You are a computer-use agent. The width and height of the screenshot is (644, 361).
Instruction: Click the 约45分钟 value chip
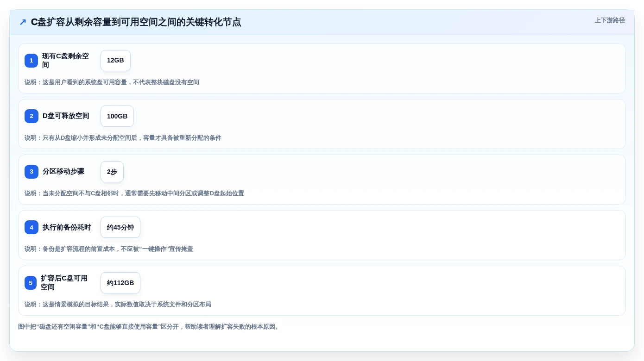click(x=120, y=227)
